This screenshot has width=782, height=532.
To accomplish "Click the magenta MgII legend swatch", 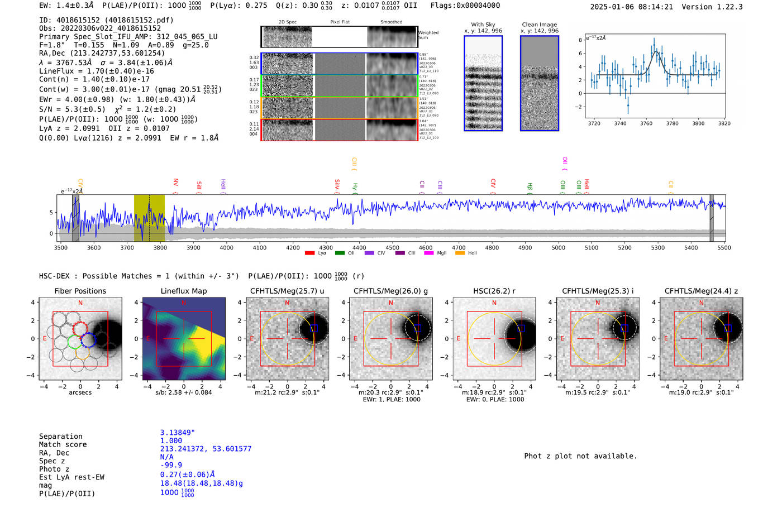I will pyautogui.click(x=429, y=253).
